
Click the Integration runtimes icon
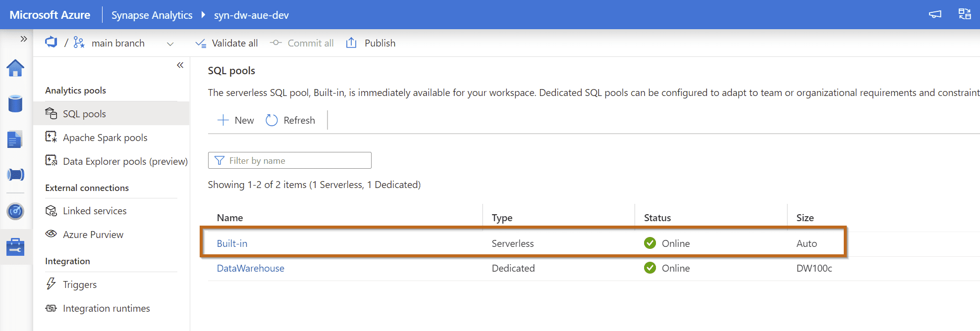point(51,308)
